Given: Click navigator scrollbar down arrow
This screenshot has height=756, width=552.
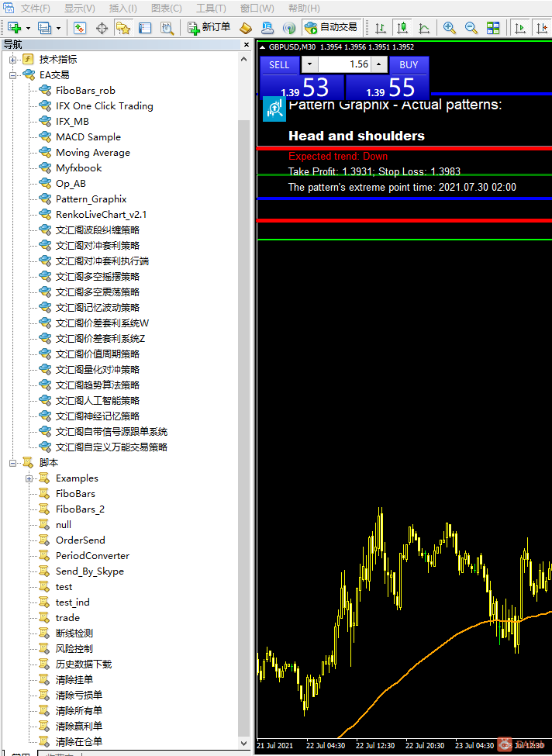Looking at the screenshot, I should pyautogui.click(x=244, y=744).
